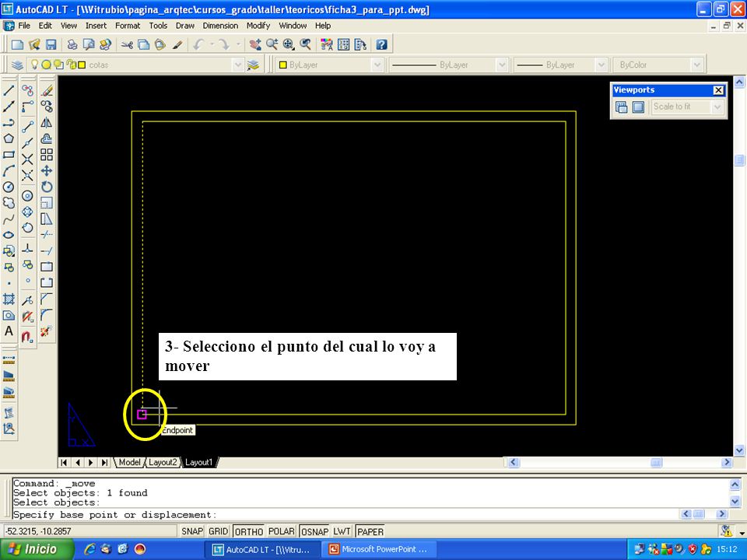Toggle OSNAP in status bar
The height and width of the screenshot is (560, 747).
tap(314, 531)
